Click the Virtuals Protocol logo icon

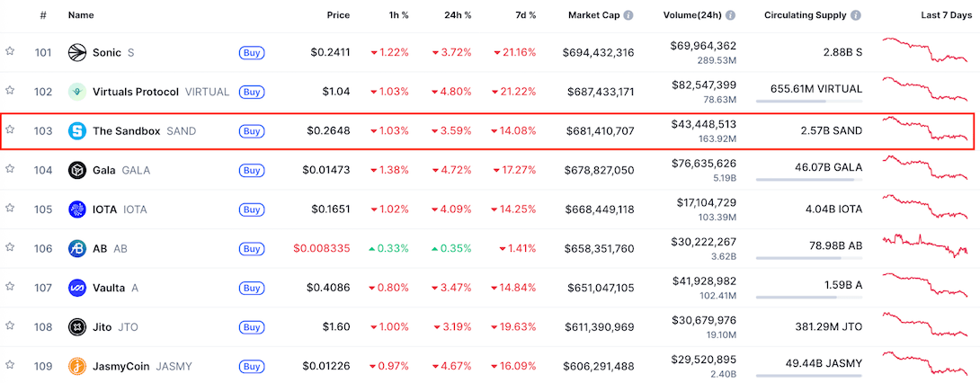pos(76,92)
